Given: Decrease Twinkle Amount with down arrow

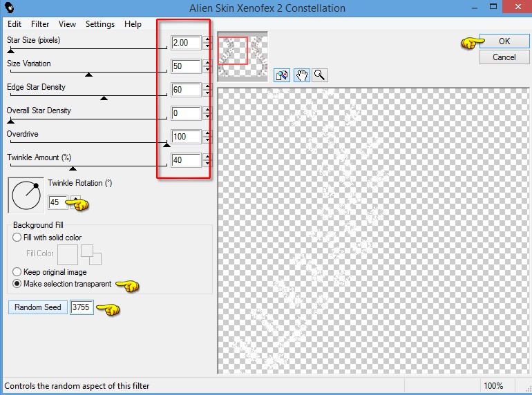Looking at the screenshot, I should click(x=207, y=164).
